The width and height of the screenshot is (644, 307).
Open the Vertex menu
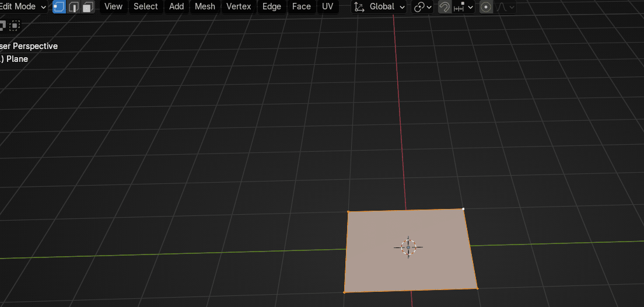click(x=239, y=6)
